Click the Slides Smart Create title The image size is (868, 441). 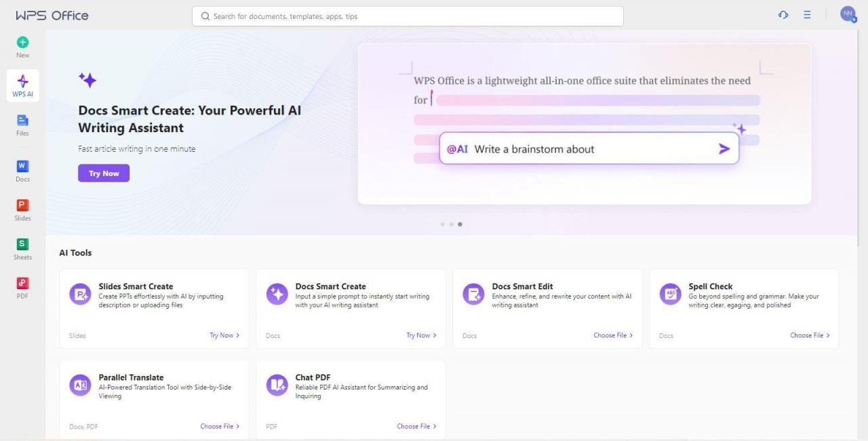[x=136, y=287]
